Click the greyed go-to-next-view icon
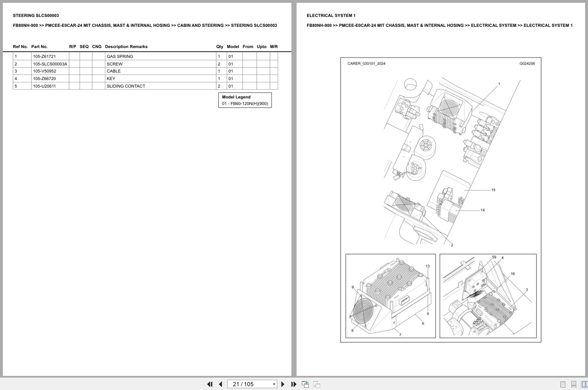This screenshot has height=390, width=588. tap(317, 384)
